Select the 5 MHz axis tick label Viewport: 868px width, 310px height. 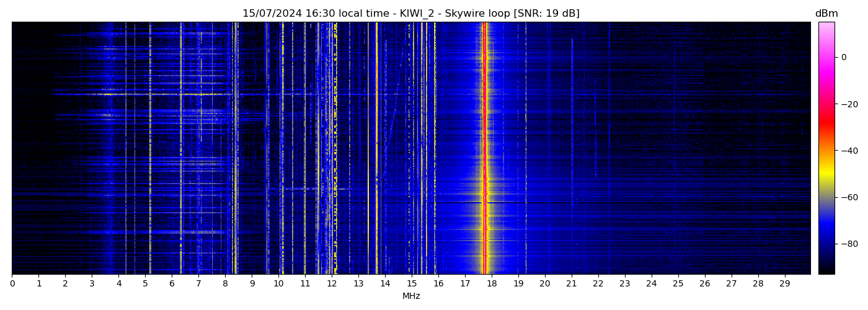click(145, 283)
